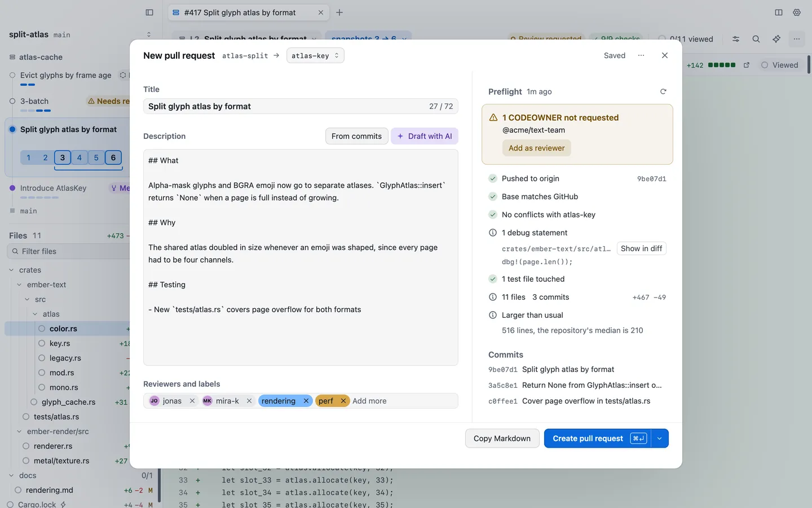This screenshot has width=812, height=508.
Task: Remove the perf label
Action: [343, 401]
